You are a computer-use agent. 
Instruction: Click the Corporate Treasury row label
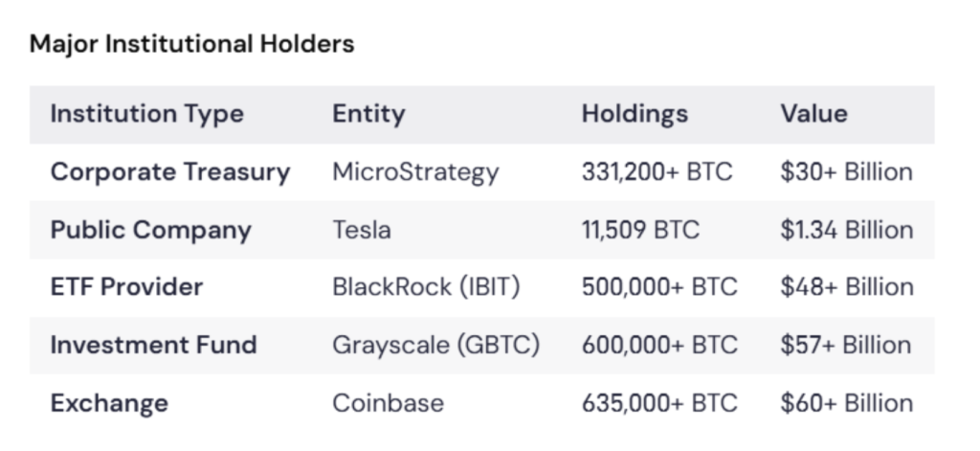(169, 172)
